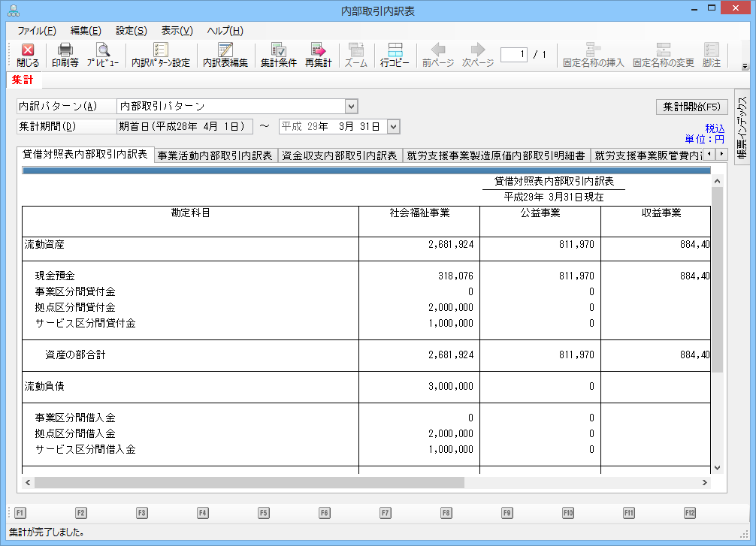Open the ファイル(F) menu

36,31
